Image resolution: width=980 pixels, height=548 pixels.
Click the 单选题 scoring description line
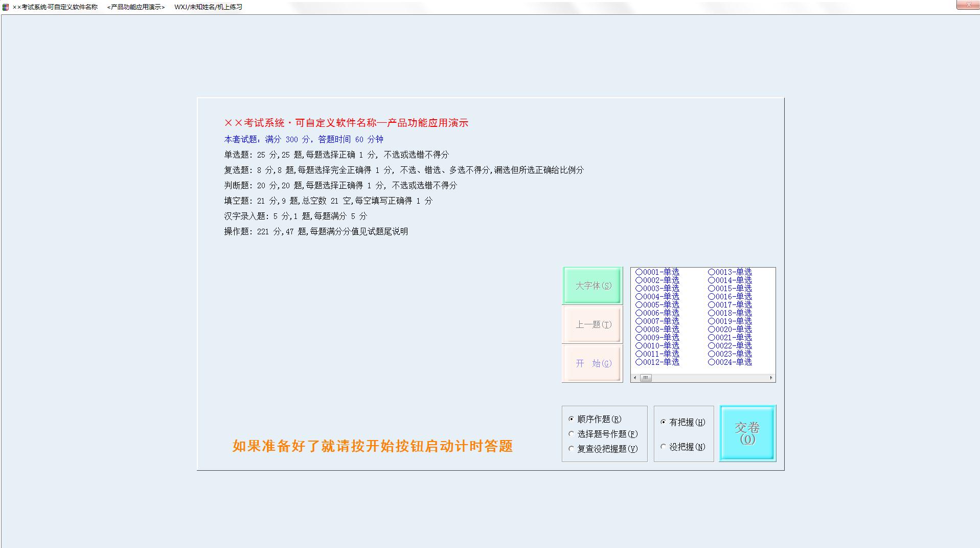336,155
